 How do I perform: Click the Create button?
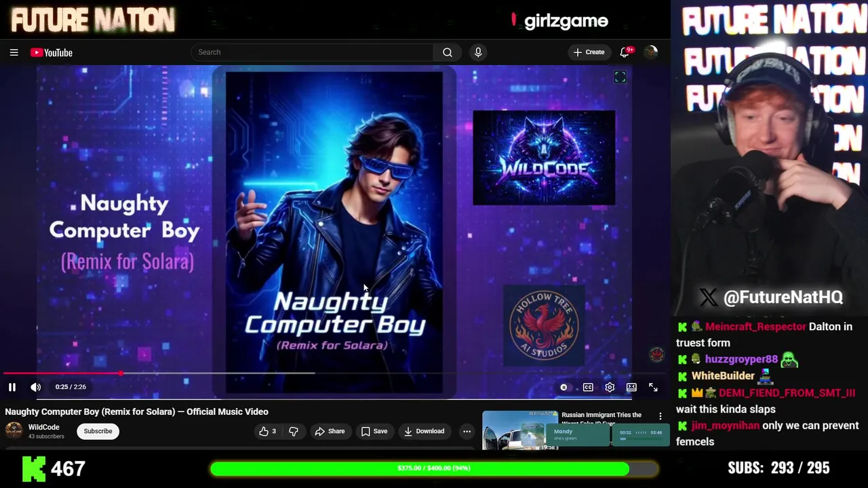click(x=589, y=52)
